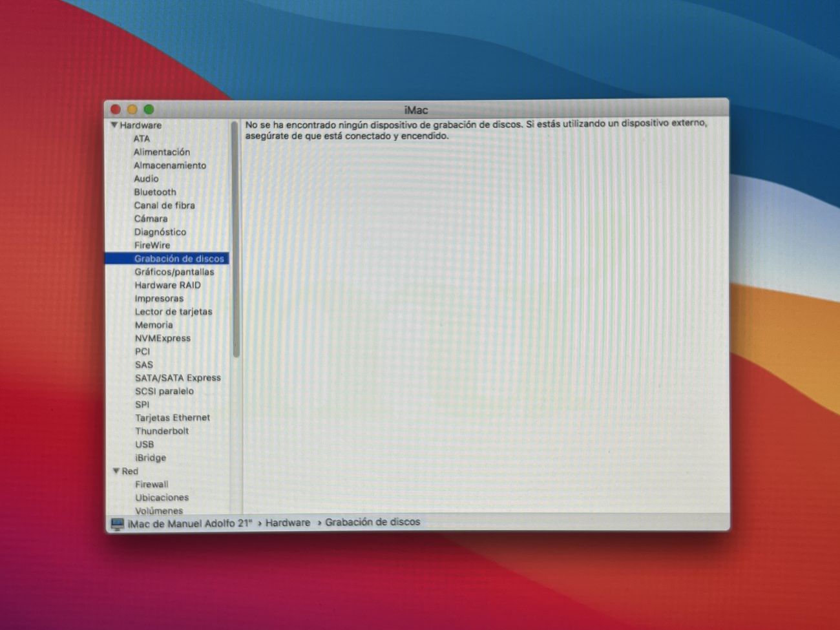Viewport: 840px width, 630px height.
Task: Select SCSI paralelo entry
Action: pyautogui.click(x=164, y=391)
